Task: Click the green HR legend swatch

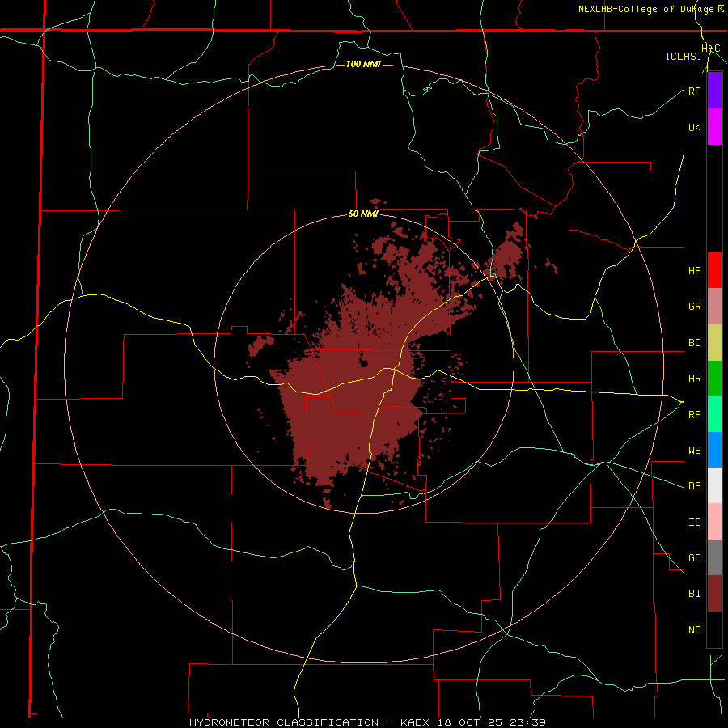Action: click(x=714, y=378)
